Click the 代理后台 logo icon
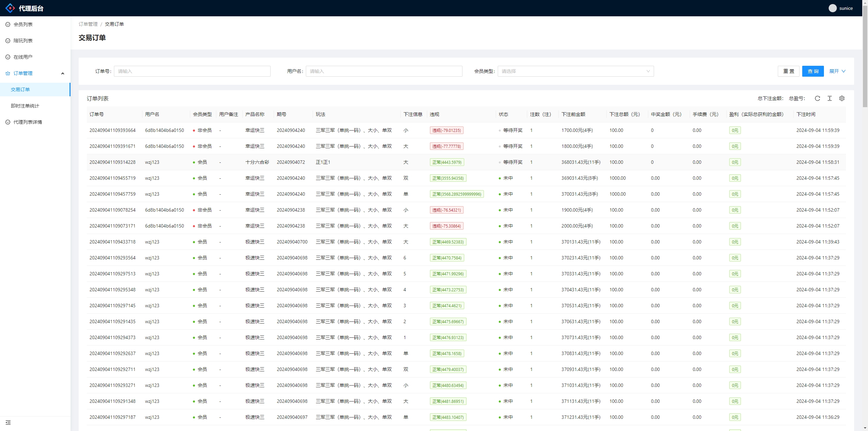The image size is (868, 431). (10, 8)
